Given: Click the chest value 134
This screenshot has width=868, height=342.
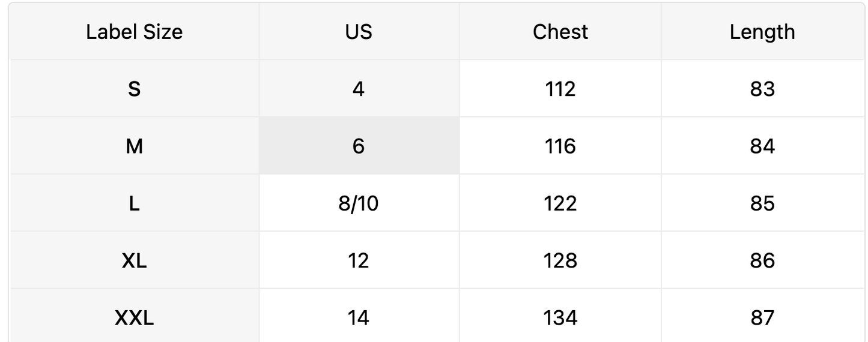Looking at the screenshot, I should (560, 316).
